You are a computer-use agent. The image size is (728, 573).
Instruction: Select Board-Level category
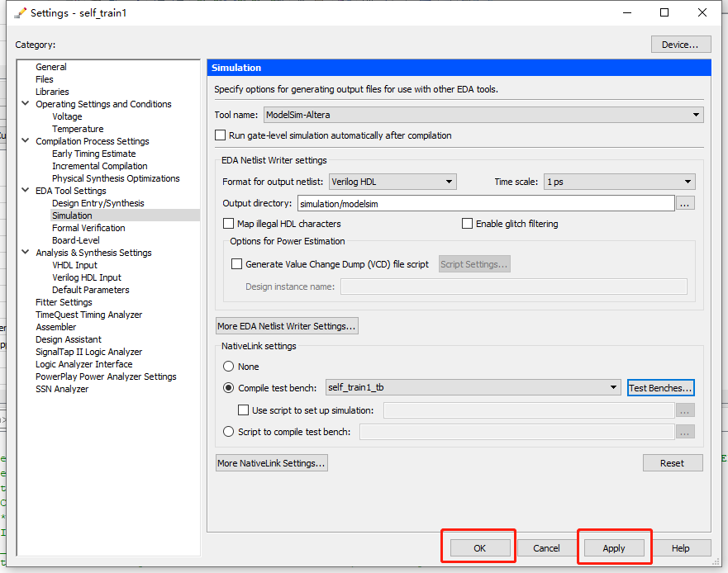click(x=76, y=240)
